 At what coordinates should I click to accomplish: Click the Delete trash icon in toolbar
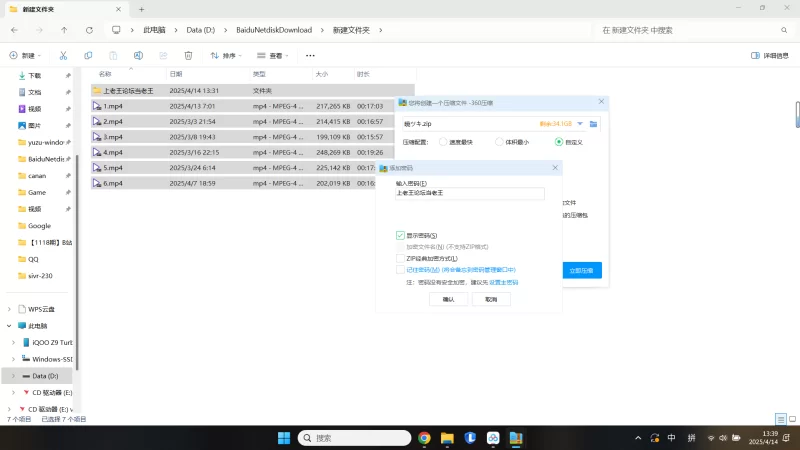[188, 56]
